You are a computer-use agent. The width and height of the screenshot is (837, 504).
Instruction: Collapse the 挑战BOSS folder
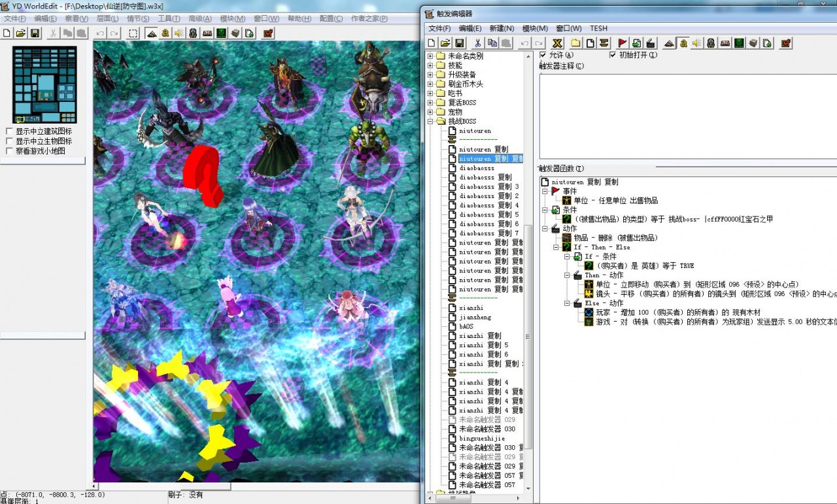[x=430, y=122]
